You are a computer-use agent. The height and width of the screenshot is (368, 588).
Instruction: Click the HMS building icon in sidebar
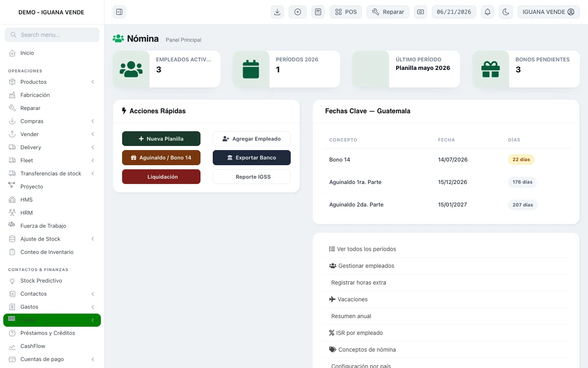point(12,200)
